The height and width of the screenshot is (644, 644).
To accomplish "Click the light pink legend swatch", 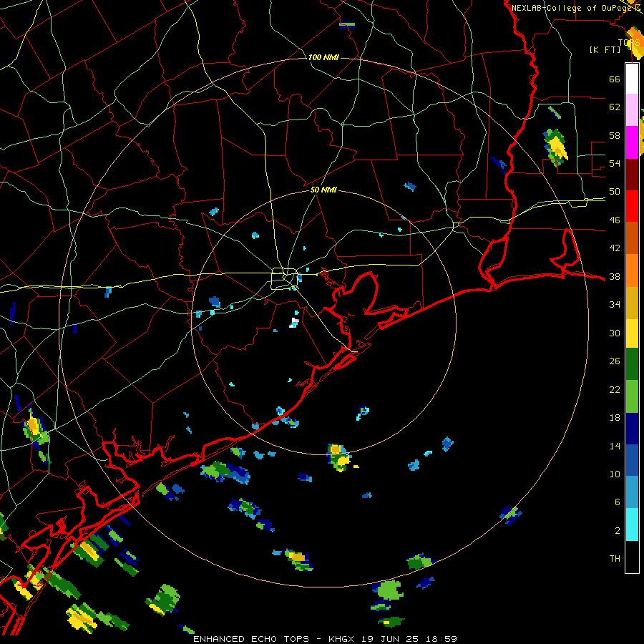I will click(x=632, y=110).
